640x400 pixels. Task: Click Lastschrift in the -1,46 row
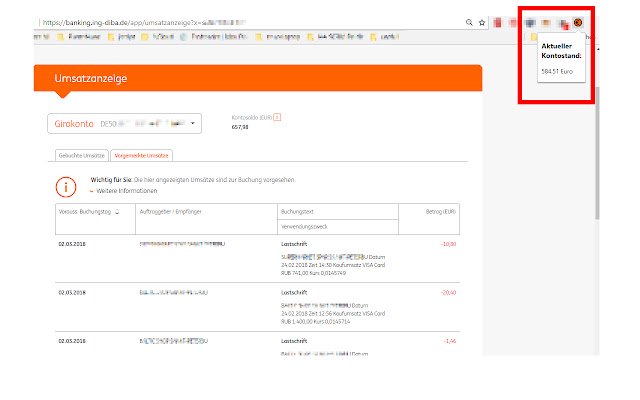pyautogui.click(x=294, y=341)
